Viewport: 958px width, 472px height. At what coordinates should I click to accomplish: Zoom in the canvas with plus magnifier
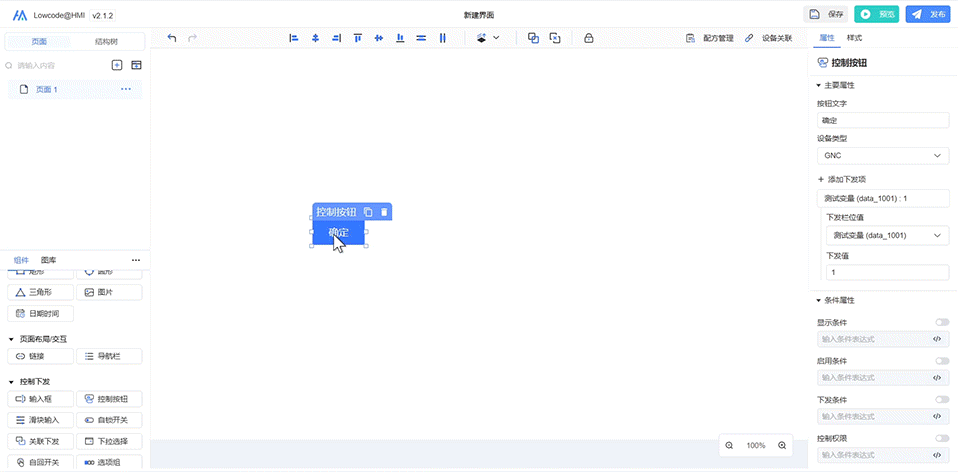click(x=782, y=445)
